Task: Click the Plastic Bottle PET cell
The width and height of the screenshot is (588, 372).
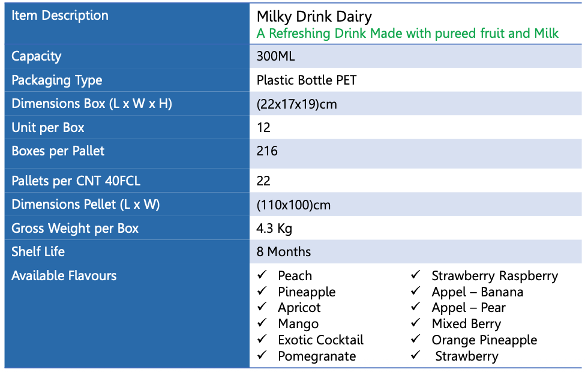Action: [306, 80]
